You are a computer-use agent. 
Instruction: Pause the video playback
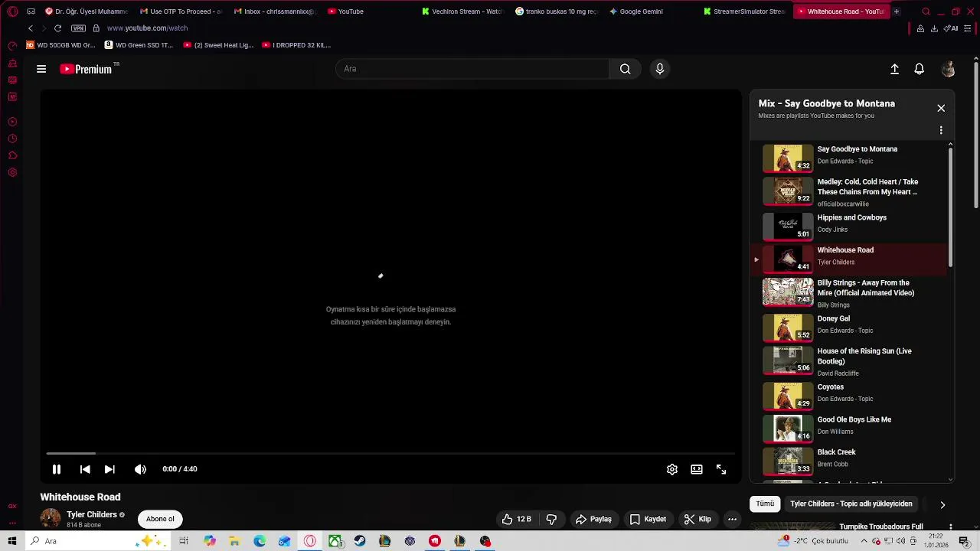[x=56, y=469]
